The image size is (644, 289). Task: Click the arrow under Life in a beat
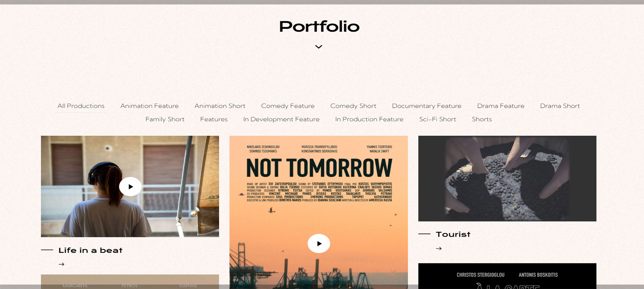point(62,264)
